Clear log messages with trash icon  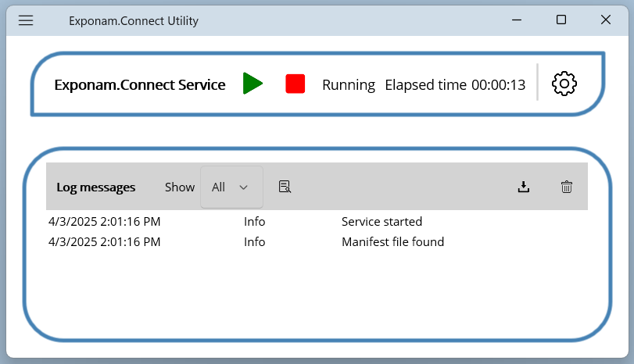[x=567, y=187]
